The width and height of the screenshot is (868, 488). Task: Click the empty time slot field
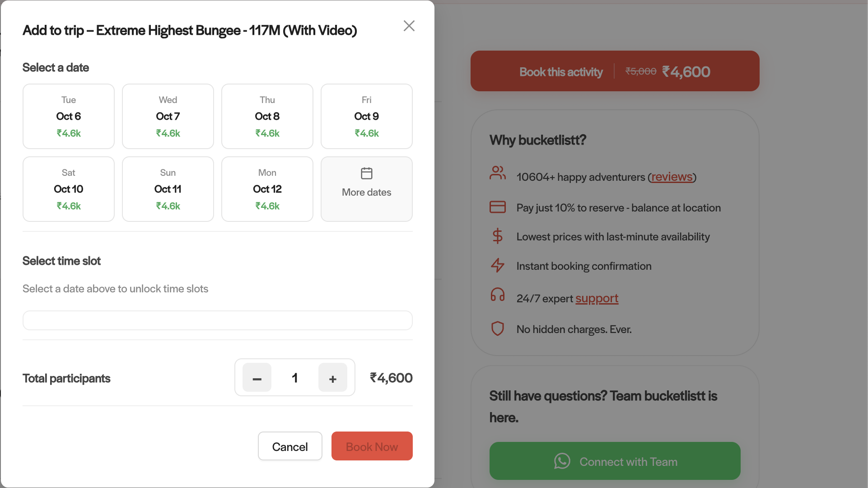coord(218,320)
